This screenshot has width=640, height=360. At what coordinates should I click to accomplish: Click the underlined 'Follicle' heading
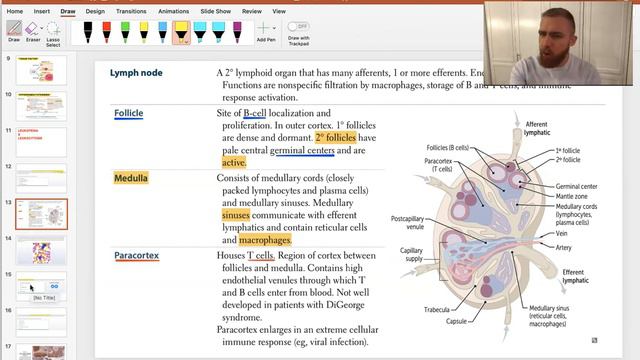coord(129,113)
